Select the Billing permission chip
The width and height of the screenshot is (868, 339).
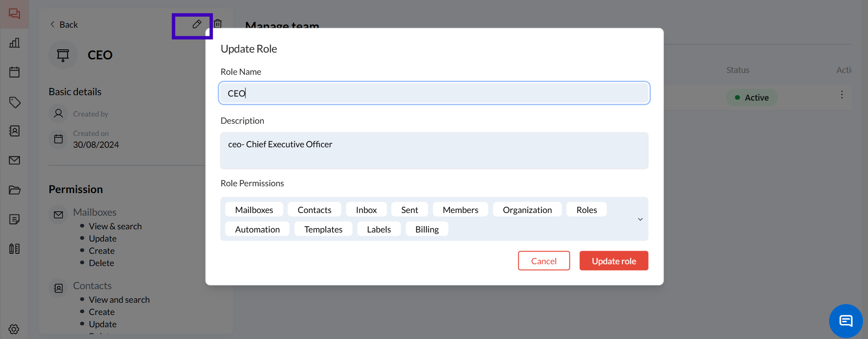[x=427, y=229]
